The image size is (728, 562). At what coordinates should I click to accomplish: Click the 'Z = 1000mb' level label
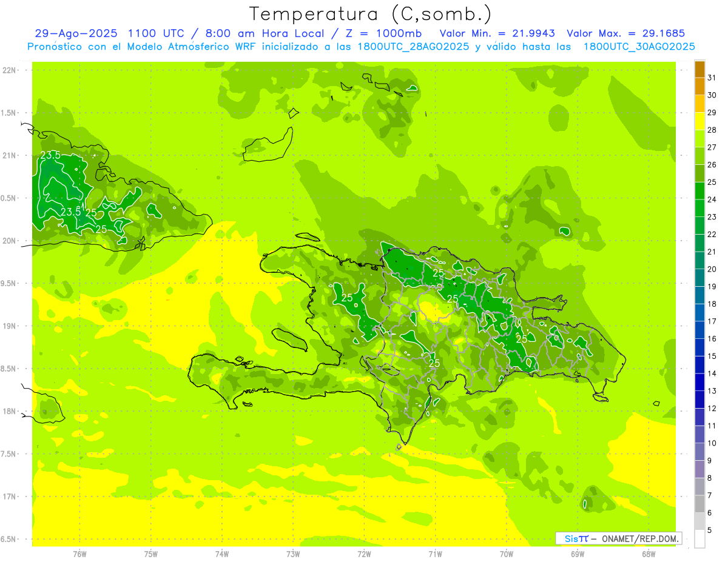(385, 33)
